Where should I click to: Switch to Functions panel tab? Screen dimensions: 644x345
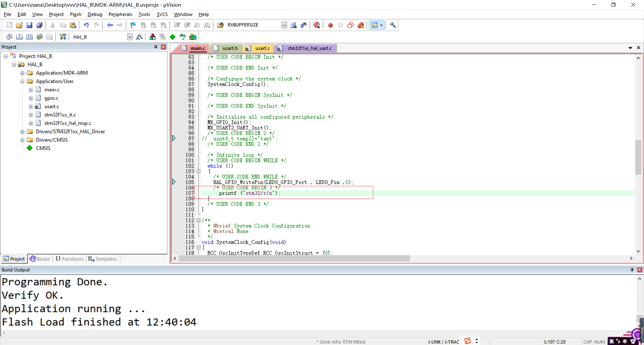69,259
